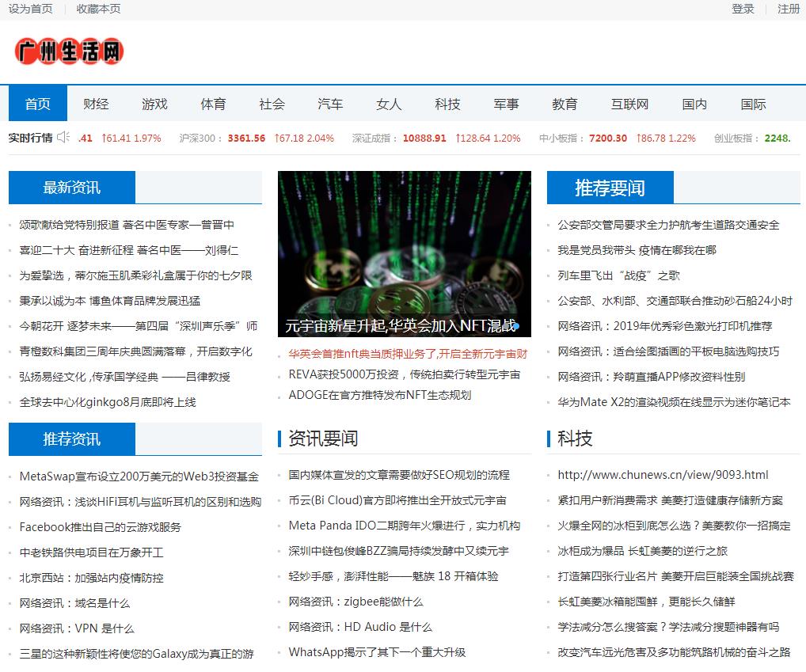Viewport: 806px width, 672px height.
Task: Open article 轻妙手感，澎湃性能——魅族 18
Action: point(393,576)
